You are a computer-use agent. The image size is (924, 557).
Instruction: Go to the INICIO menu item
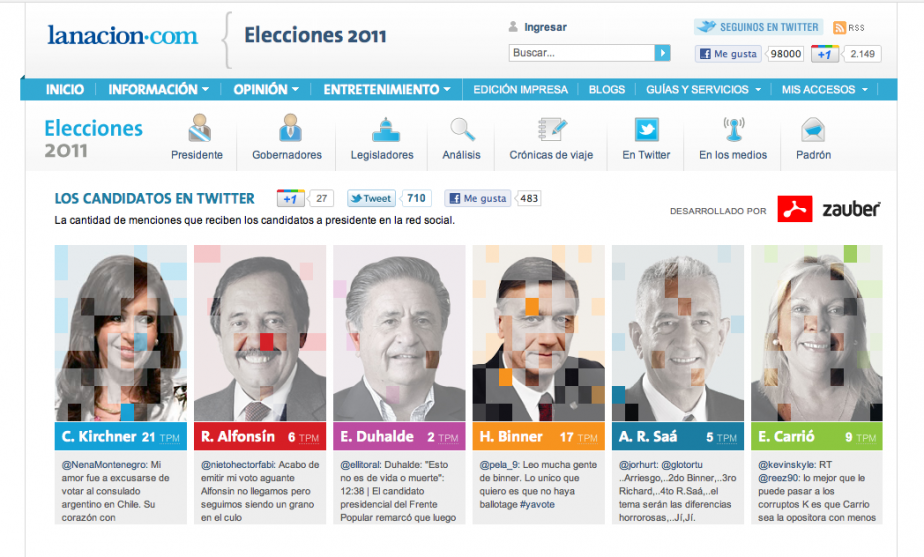point(65,90)
